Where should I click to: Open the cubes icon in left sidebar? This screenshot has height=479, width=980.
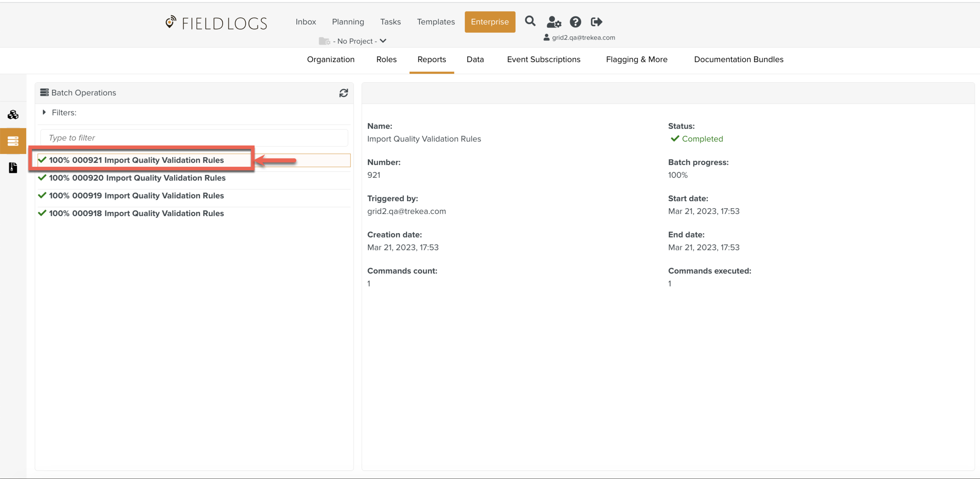13,115
